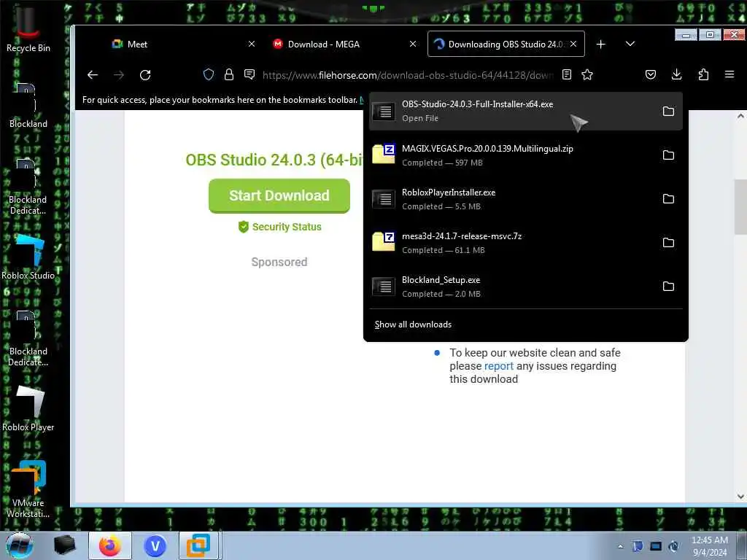Show MAGIX.VEGAS.Pro zip in folder
The width and height of the screenshot is (747, 560).
668,155
